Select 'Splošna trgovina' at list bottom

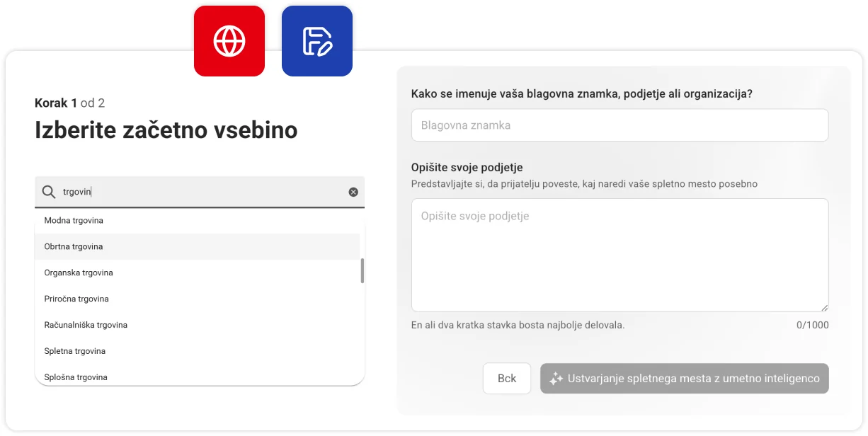(198, 376)
